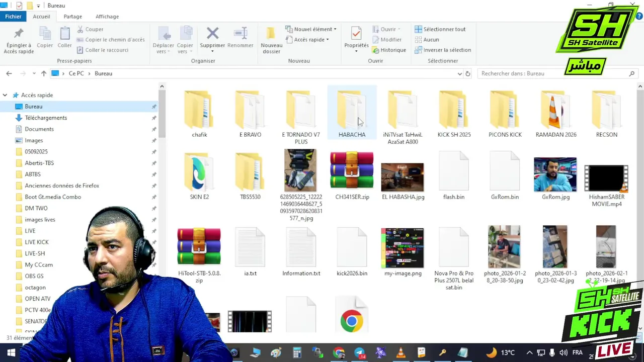
Task: Click the Supprimer ribbon icon
Action: (212, 39)
